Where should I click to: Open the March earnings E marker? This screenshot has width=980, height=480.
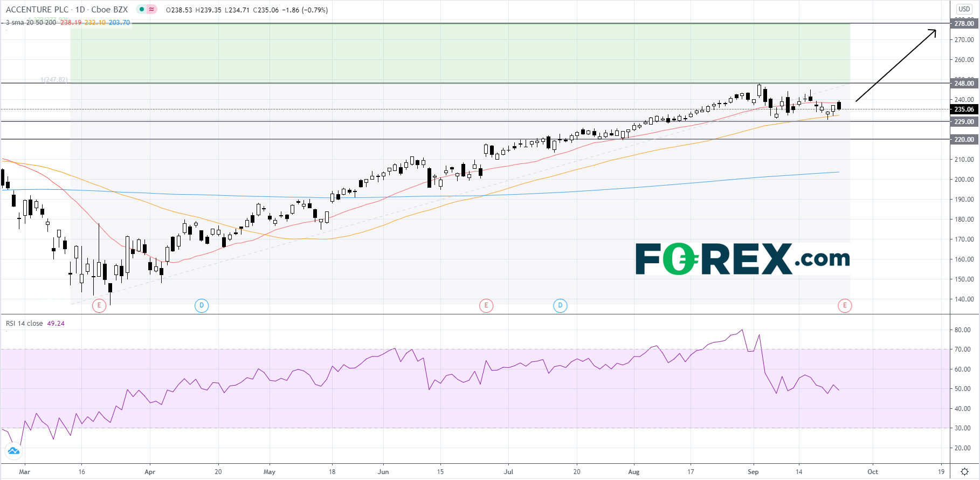99,306
